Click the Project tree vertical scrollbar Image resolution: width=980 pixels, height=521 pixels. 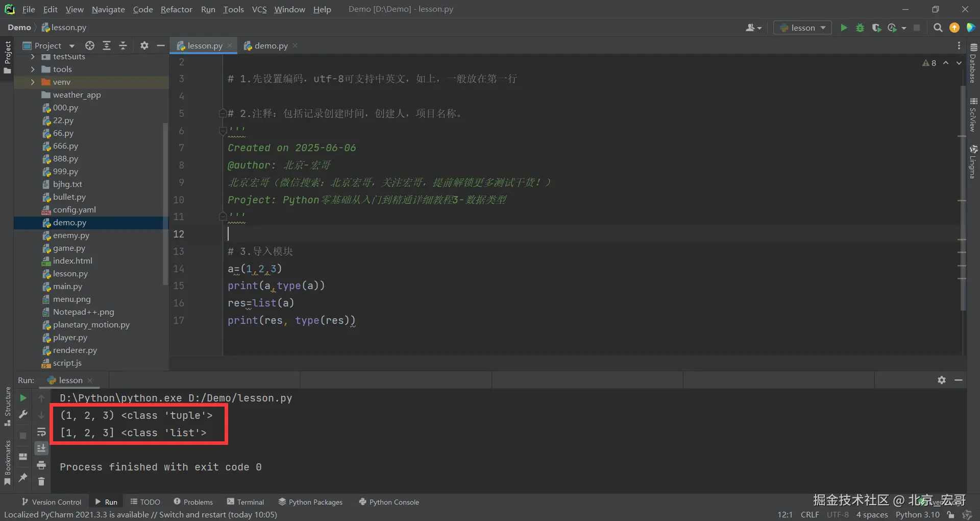tap(165, 203)
